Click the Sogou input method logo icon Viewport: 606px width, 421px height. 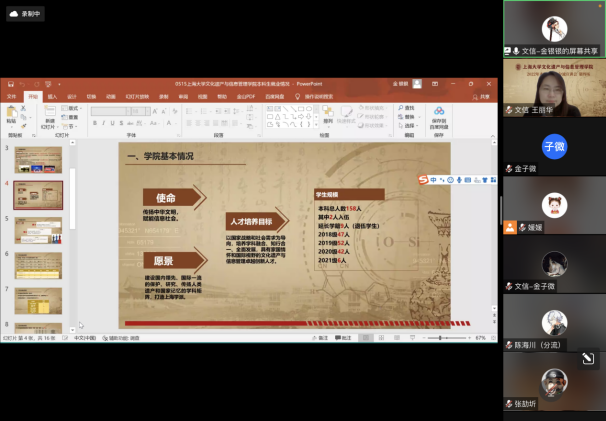tap(423, 180)
